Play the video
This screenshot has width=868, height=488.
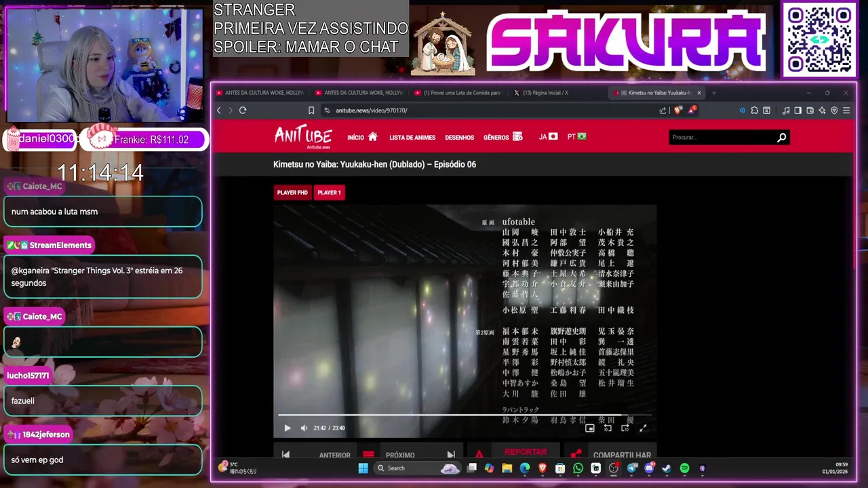pos(287,428)
